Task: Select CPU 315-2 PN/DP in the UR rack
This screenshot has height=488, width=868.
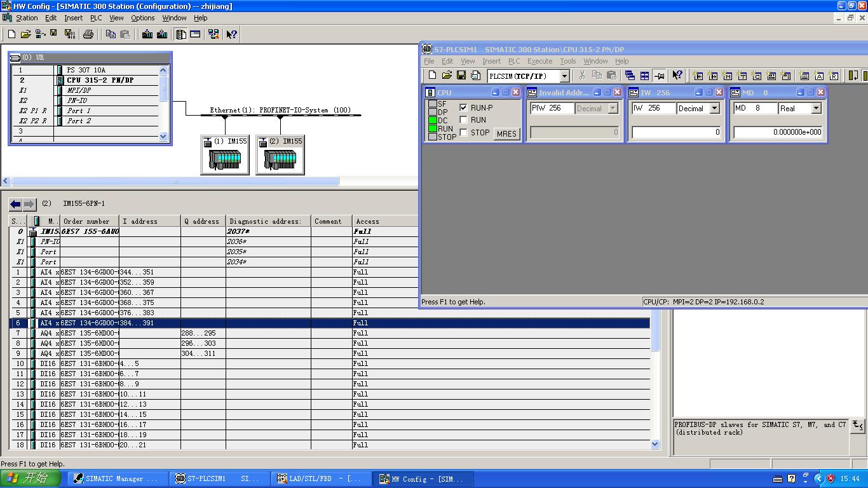Action: pyautogui.click(x=100, y=80)
